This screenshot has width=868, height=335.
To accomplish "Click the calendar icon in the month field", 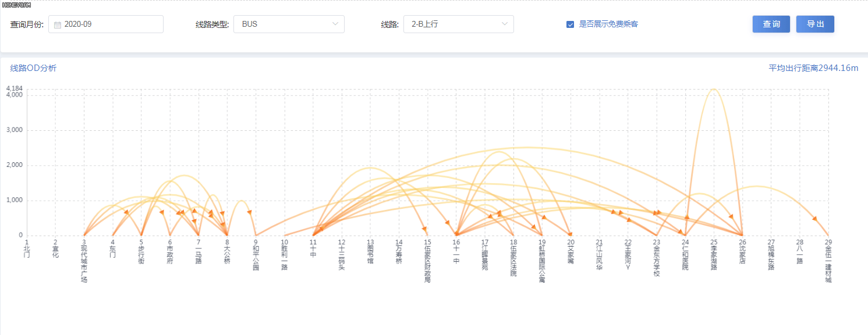I will coord(58,24).
